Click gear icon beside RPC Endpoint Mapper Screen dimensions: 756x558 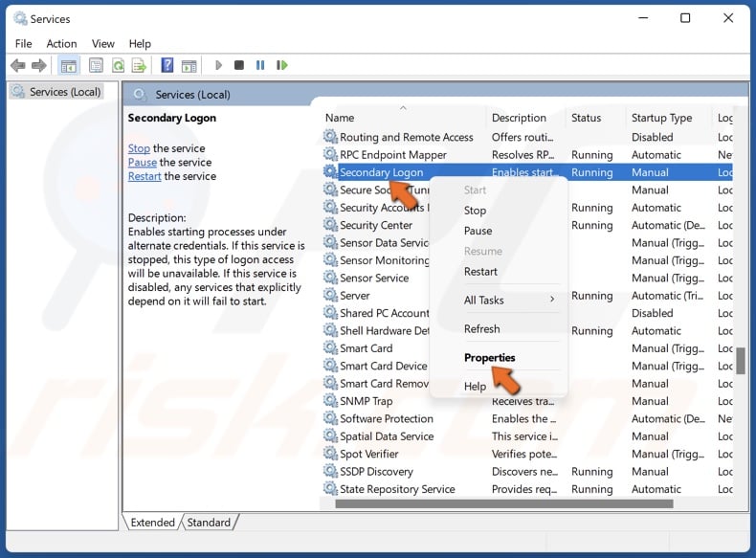tap(330, 154)
